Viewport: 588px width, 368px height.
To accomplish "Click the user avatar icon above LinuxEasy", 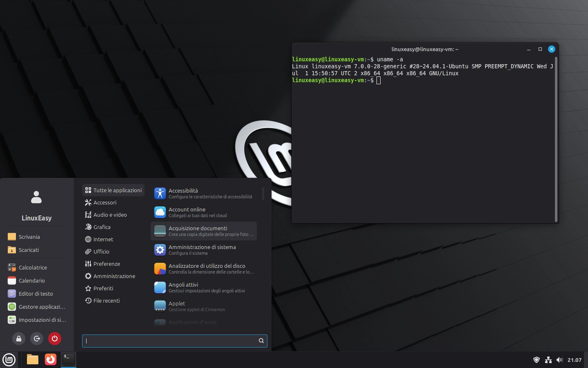I will (36, 197).
